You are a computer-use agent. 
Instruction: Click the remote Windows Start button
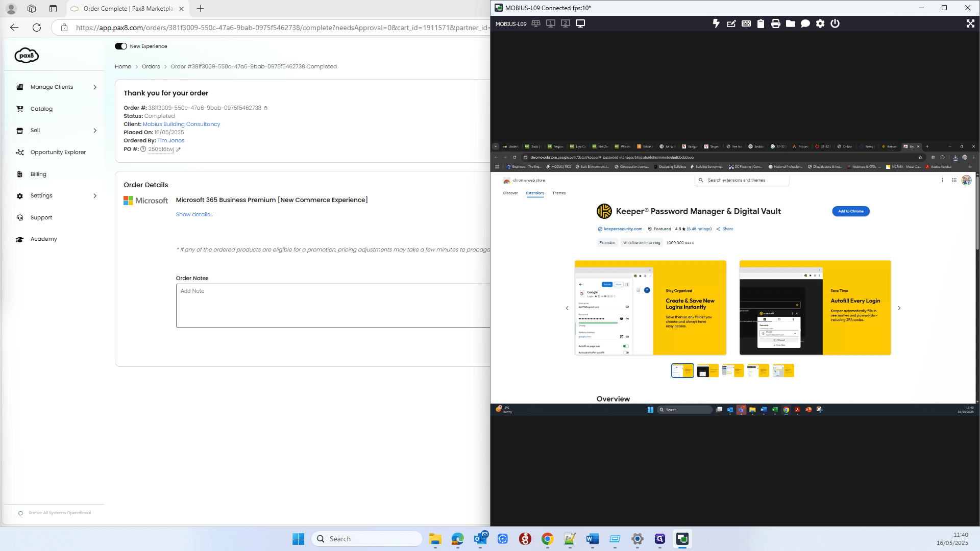point(650,410)
